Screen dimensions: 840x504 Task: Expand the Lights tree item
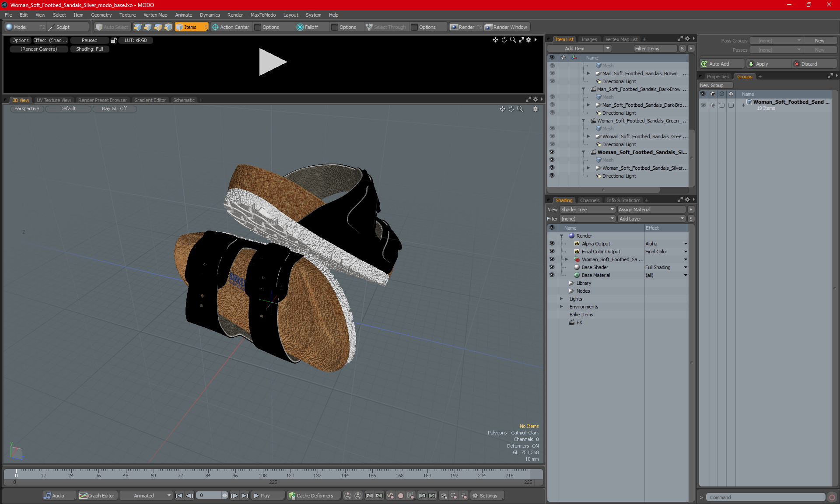point(561,299)
